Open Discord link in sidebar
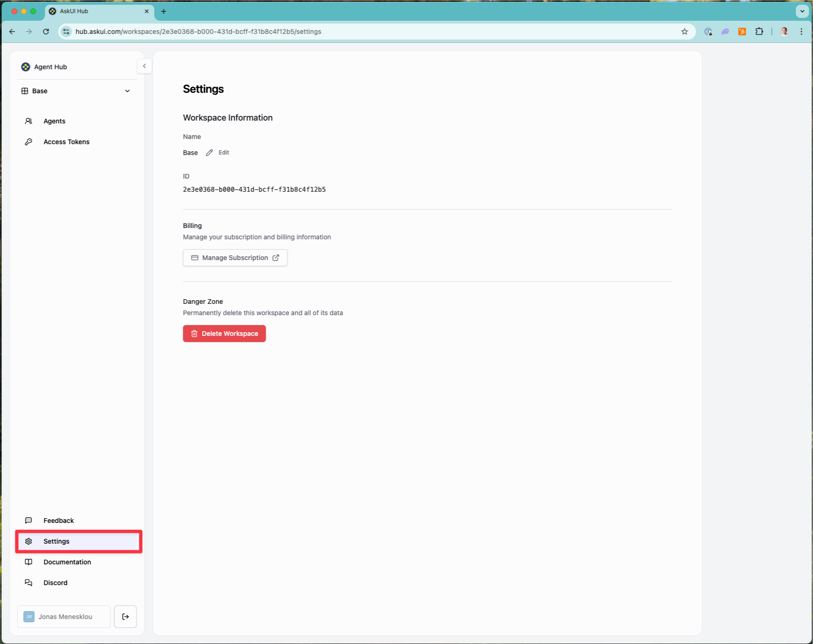The width and height of the screenshot is (813, 644). pyautogui.click(x=78, y=583)
